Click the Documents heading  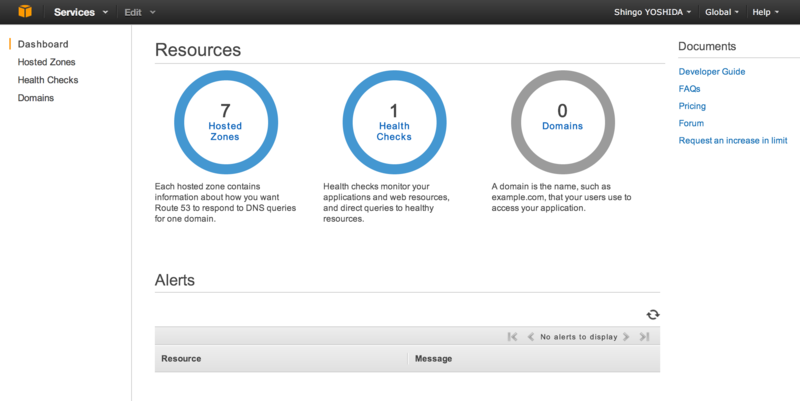707,46
